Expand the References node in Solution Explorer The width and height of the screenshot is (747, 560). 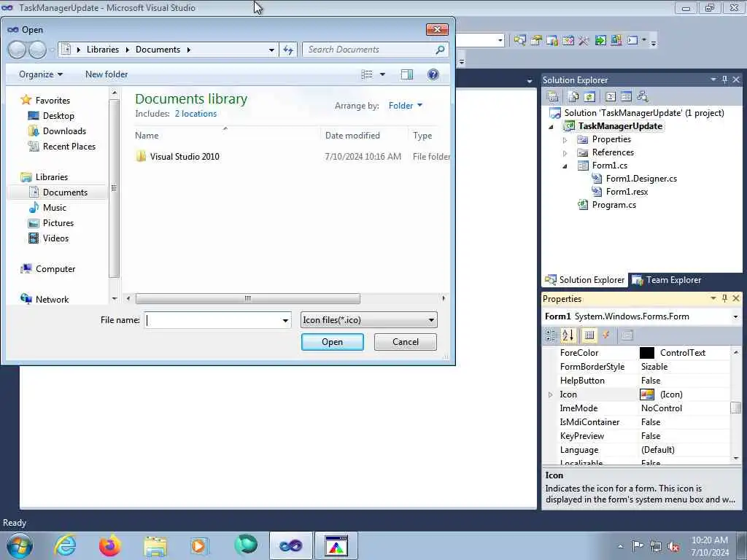click(x=565, y=153)
